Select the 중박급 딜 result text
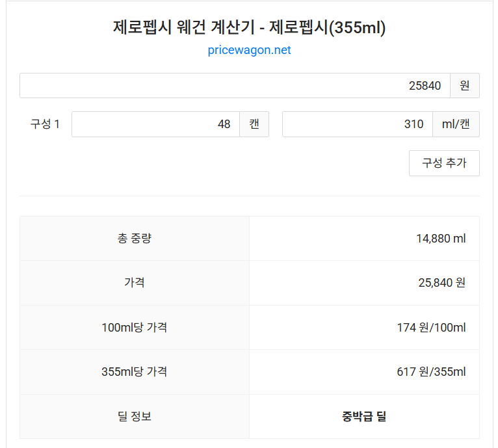The image size is (498, 448). click(364, 416)
